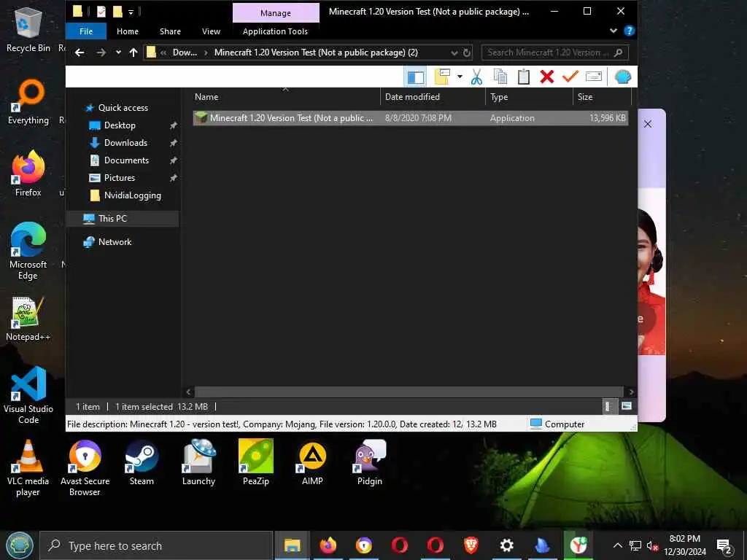
Task: Open the View ribbon tab
Action: (211, 31)
